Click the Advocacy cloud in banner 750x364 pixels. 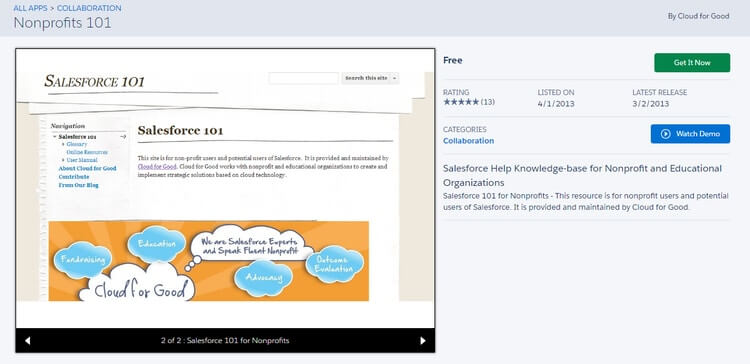pos(263,278)
